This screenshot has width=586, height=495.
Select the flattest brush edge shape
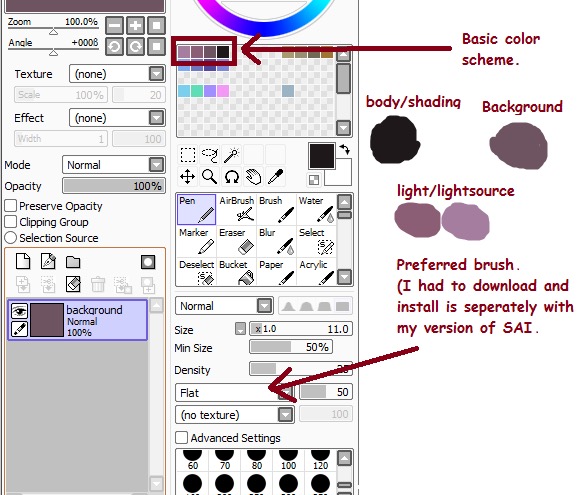[342, 306]
